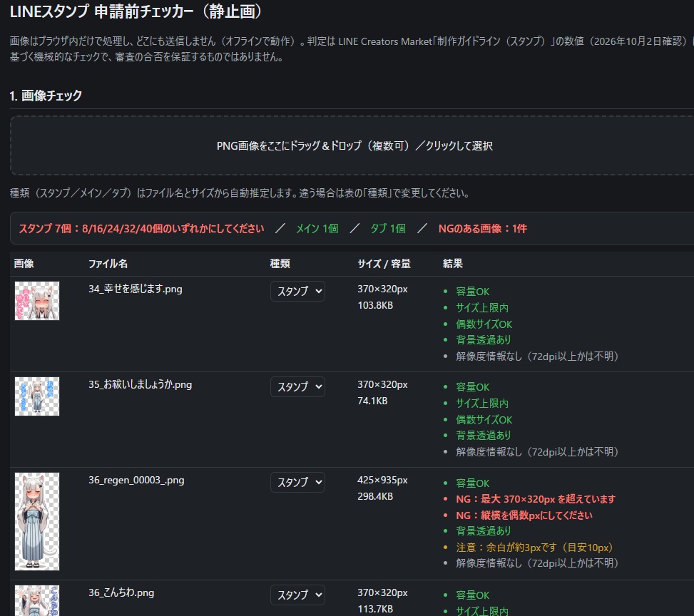Click the LINEスタンプ 申請前チェッカー title
This screenshot has width=694, height=616.
(x=136, y=11)
